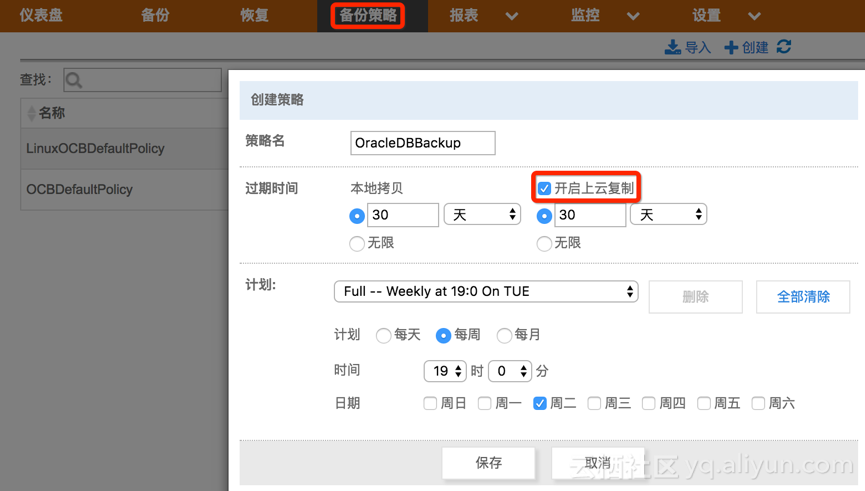Click the plus create icon

point(731,47)
